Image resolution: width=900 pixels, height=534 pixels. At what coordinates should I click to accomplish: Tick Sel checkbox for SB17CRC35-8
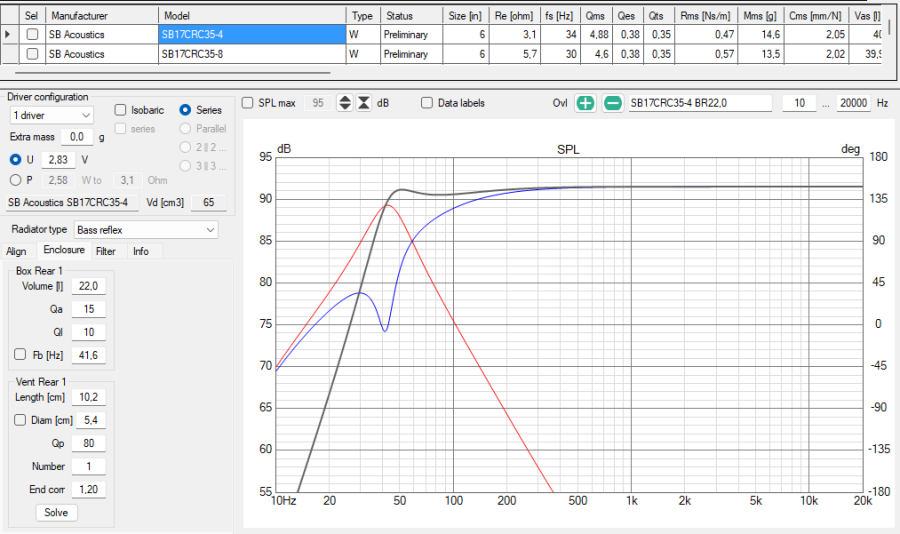click(x=32, y=54)
